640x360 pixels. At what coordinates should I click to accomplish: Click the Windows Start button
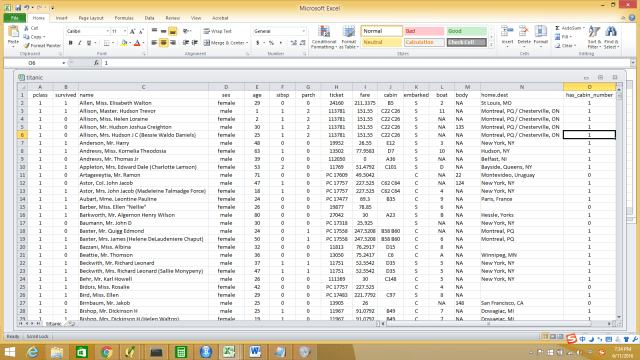coord(9,352)
